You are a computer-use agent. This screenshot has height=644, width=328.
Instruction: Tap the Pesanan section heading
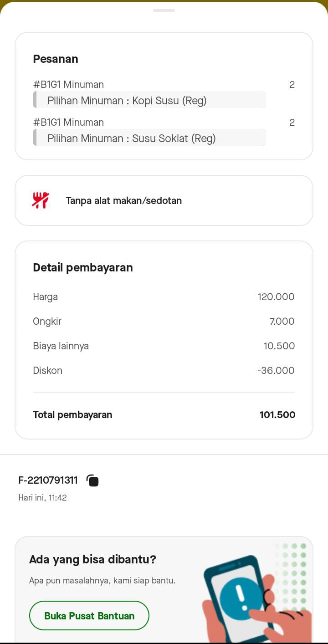(55, 59)
